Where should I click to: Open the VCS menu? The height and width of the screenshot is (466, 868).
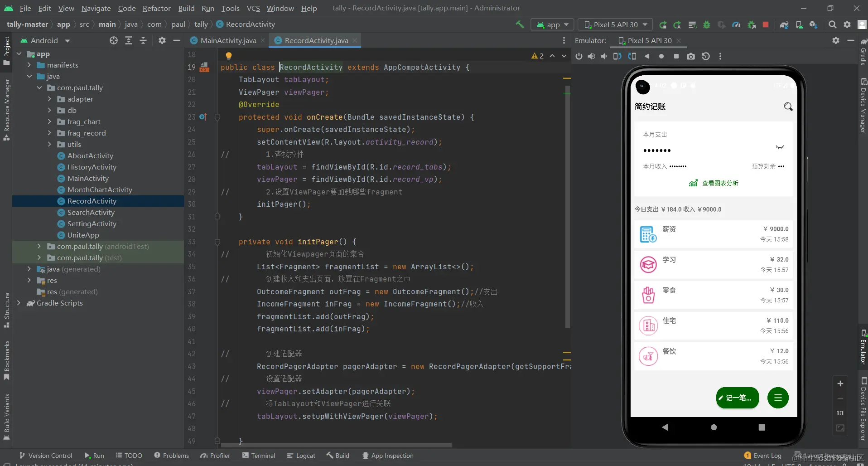pyautogui.click(x=253, y=8)
